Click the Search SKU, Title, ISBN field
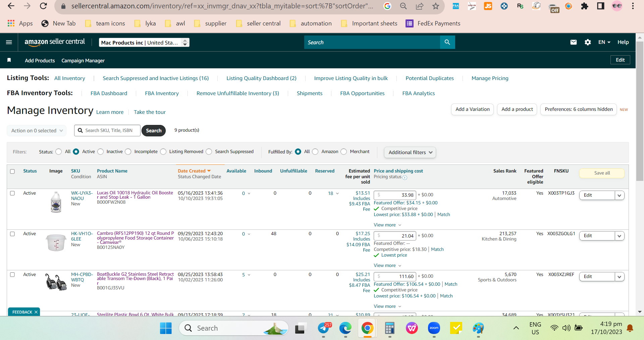Viewport: 644px width, 340px height. [x=107, y=130]
